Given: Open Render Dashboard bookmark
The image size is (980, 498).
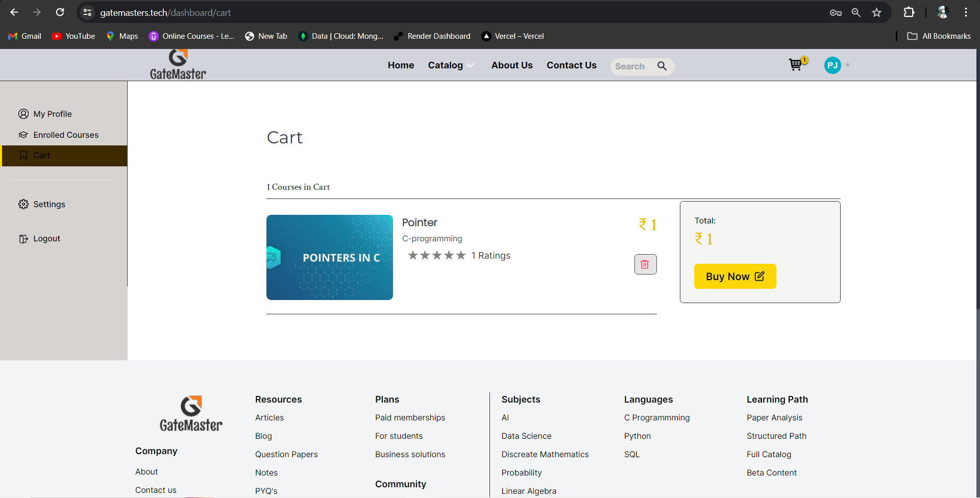Looking at the screenshot, I should [x=432, y=36].
